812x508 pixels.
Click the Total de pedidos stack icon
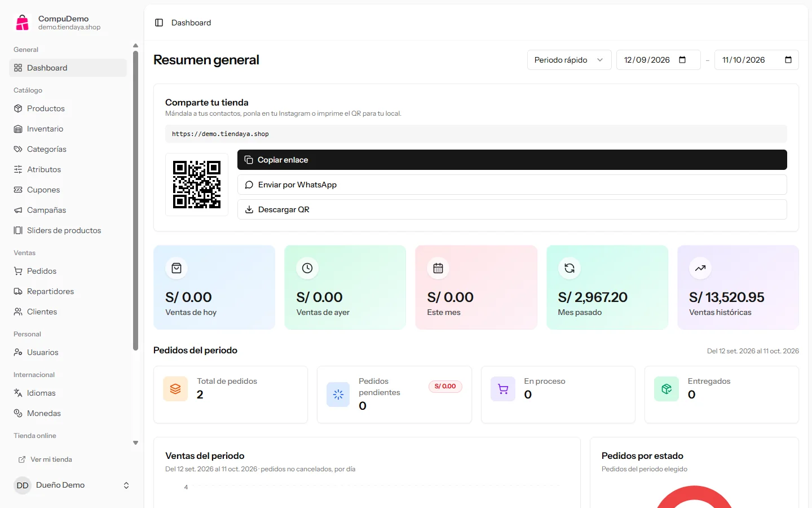tap(175, 389)
